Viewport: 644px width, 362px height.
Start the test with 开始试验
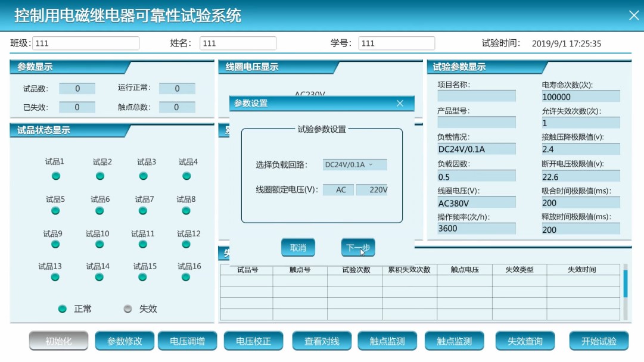599,341
